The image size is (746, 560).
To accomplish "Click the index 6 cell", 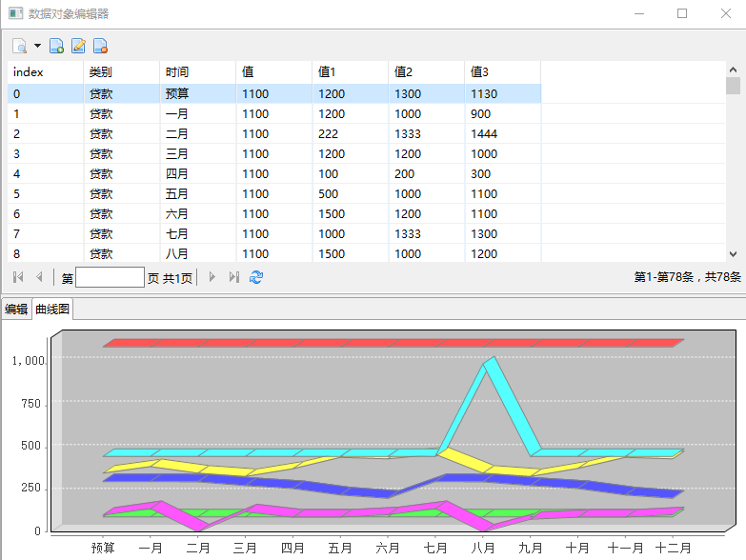I will (46, 214).
